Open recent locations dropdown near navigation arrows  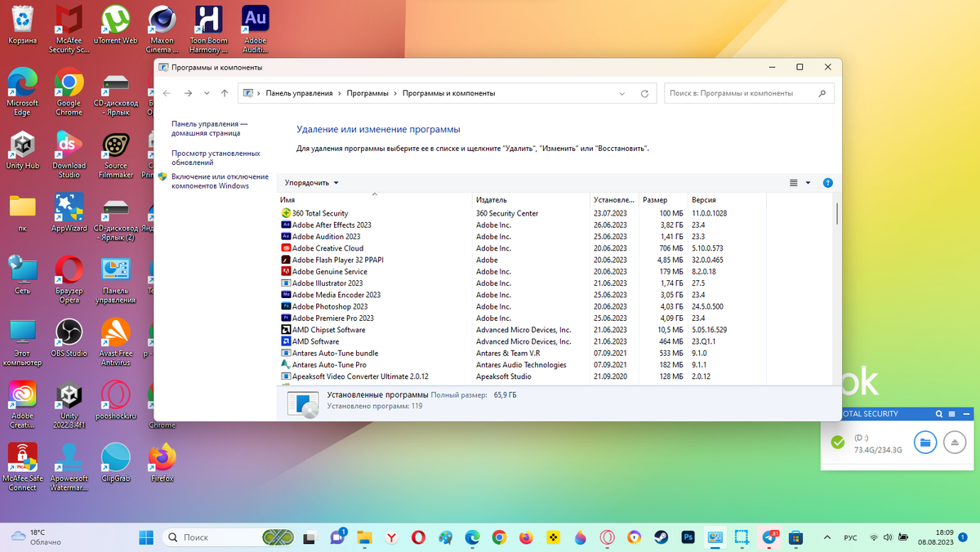[207, 93]
